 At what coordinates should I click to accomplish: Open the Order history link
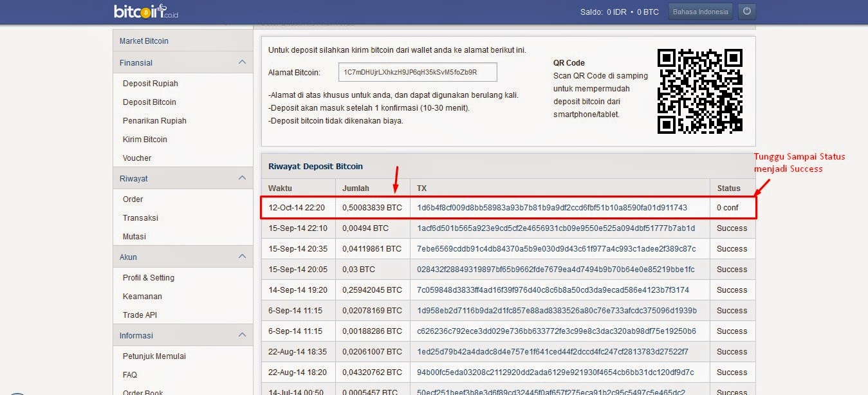coord(133,199)
